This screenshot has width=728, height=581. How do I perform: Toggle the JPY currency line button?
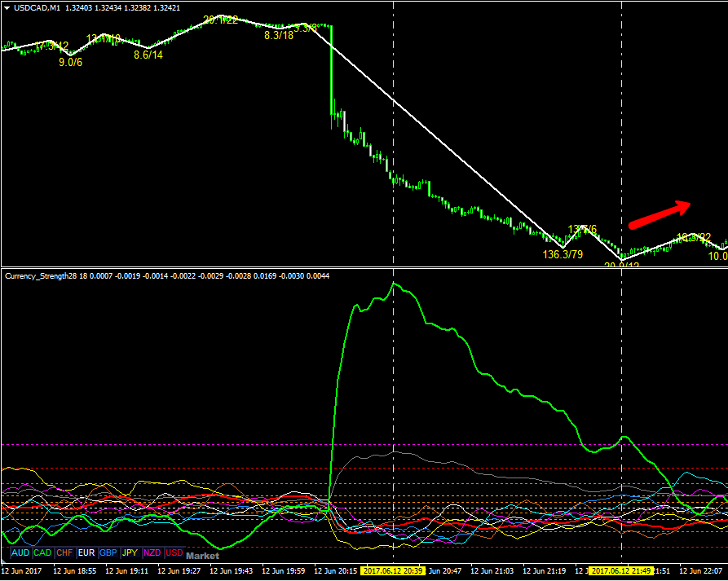coord(130,553)
